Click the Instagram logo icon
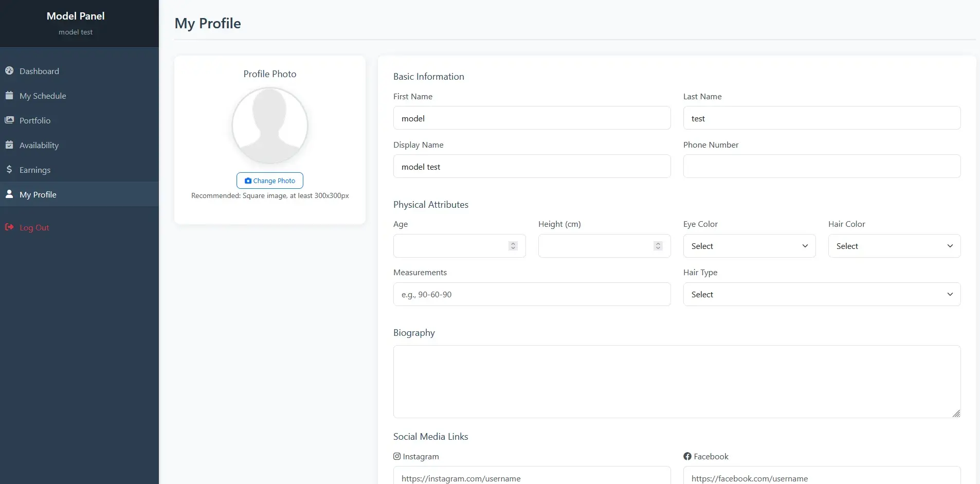 coord(397,456)
